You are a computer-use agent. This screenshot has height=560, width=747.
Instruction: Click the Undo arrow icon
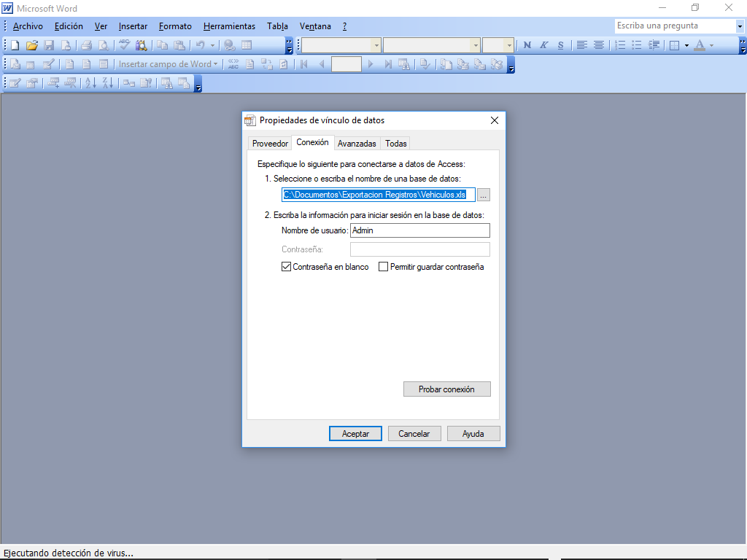tap(201, 45)
